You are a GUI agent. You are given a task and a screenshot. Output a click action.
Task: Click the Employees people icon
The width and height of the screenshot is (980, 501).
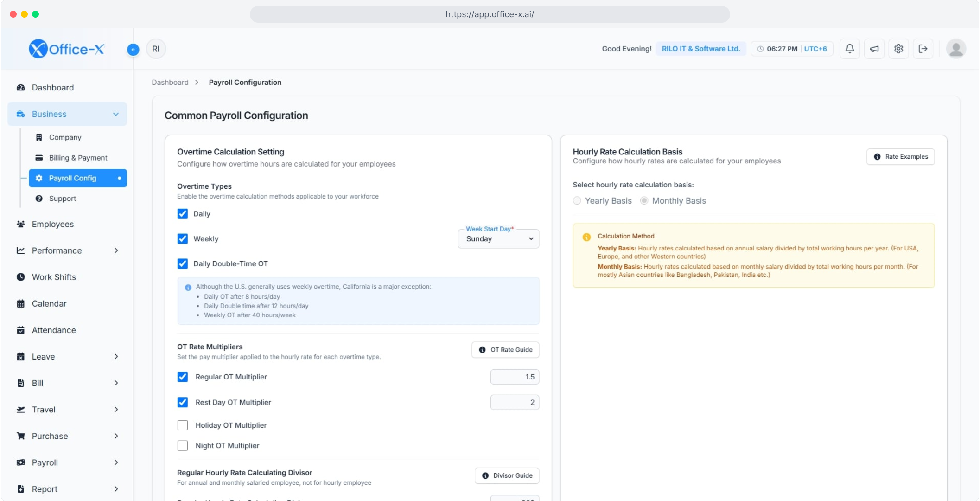pyautogui.click(x=21, y=224)
